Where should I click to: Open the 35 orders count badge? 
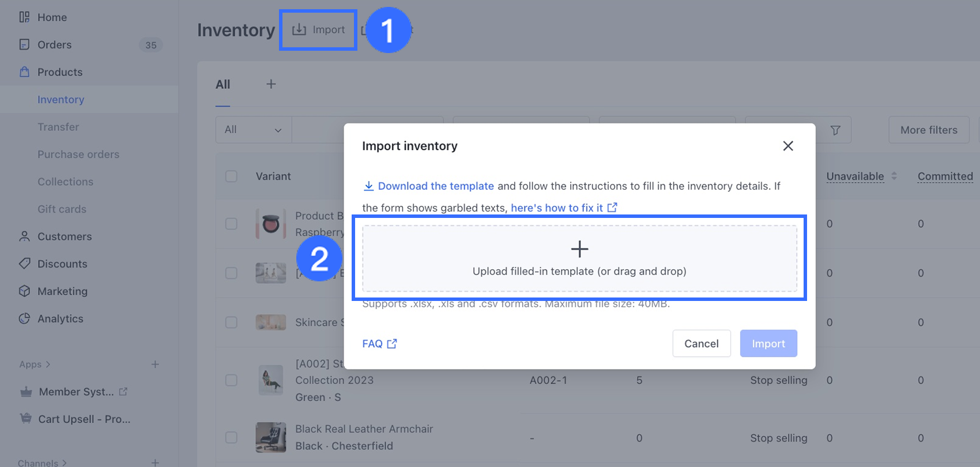150,45
